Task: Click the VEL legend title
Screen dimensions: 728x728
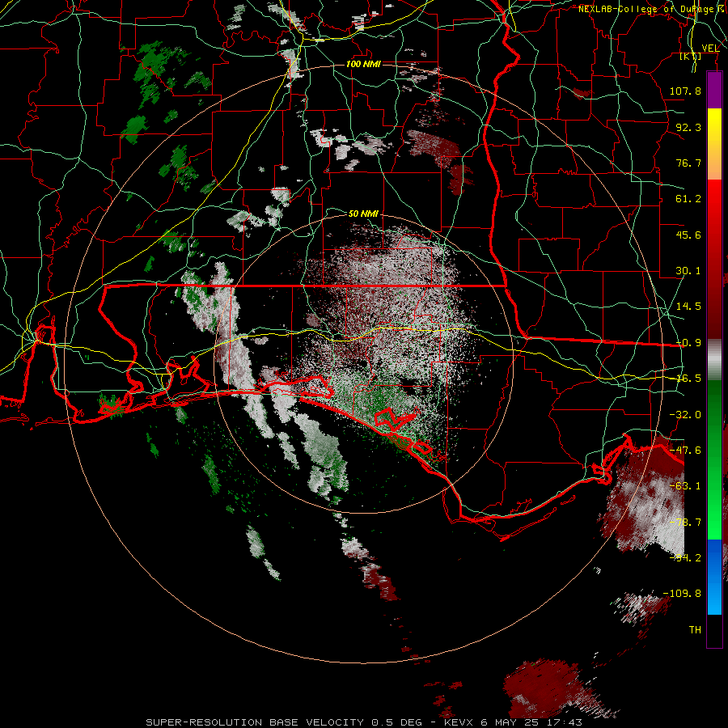Action: point(710,48)
